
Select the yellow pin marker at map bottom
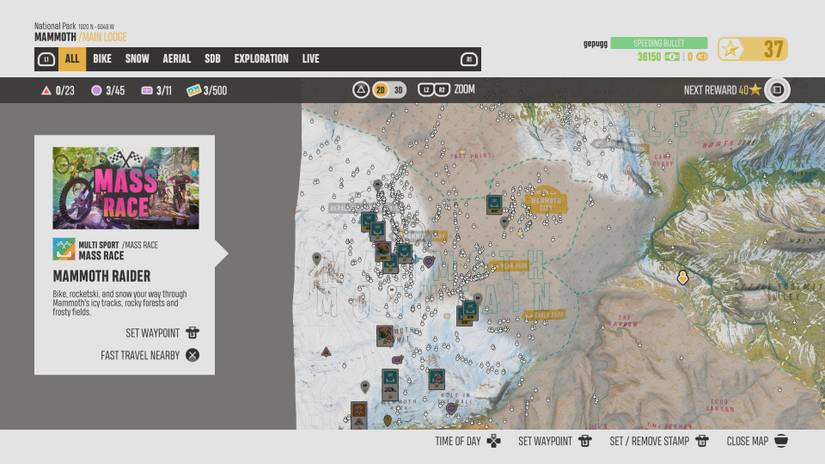[x=388, y=421]
